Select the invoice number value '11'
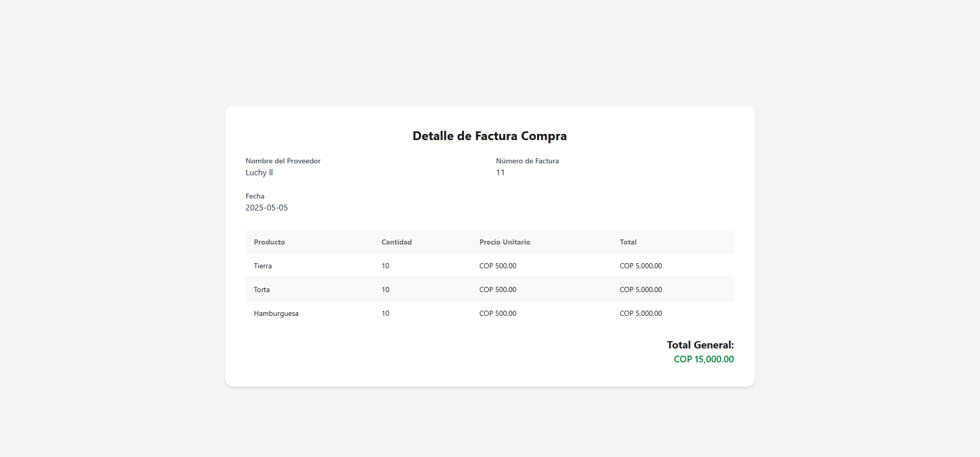 [x=500, y=173]
